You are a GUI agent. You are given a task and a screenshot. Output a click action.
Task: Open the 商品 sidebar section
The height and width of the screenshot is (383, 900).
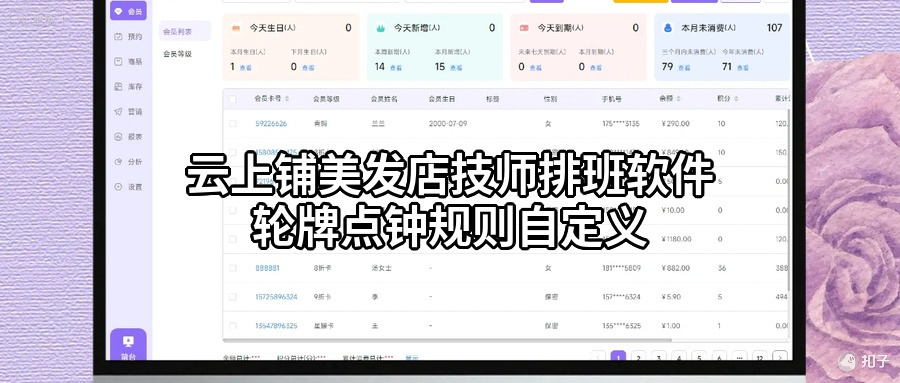tap(128, 61)
